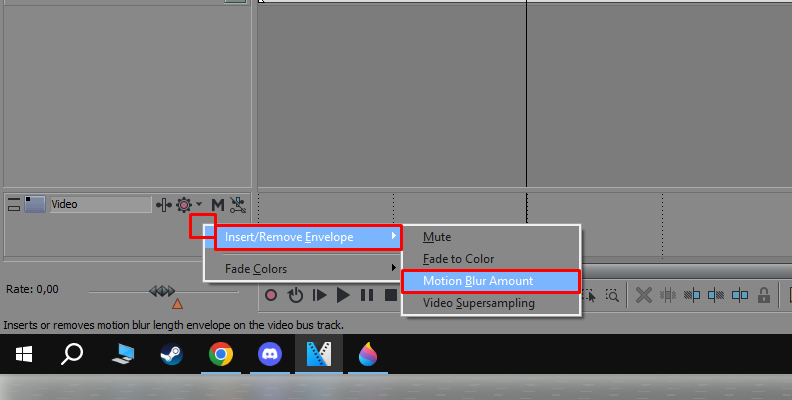Open the bus track compositing/levels slider icon
The width and height of the screenshot is (792, 400).
164,205
